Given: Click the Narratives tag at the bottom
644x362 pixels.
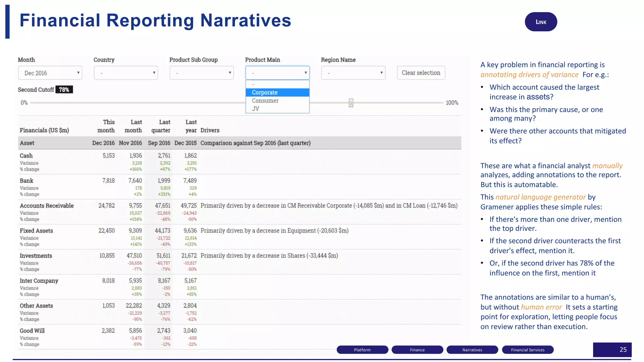Looking at the screenshot, I should pyautogui.click(x=472, y=350).
